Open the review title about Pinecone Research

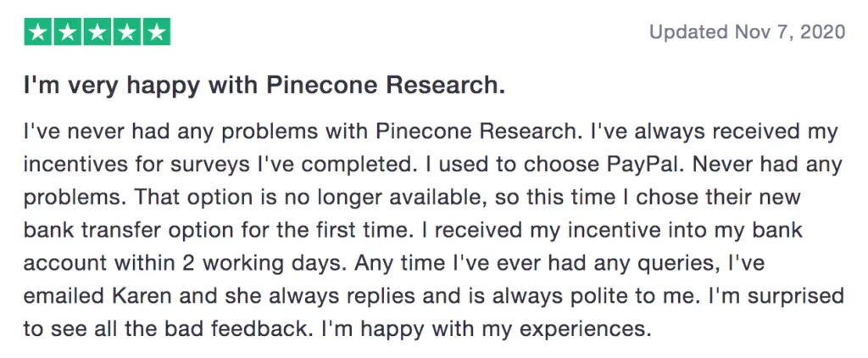point(264,87)
